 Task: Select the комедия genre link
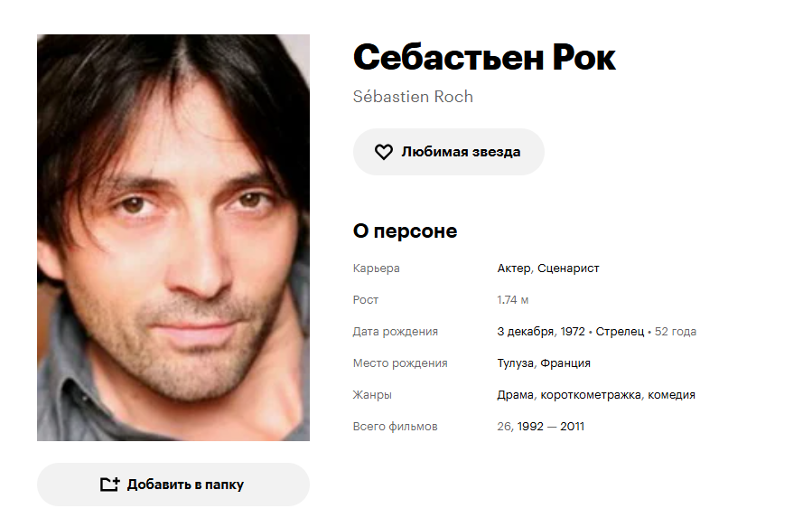(671, 394)
